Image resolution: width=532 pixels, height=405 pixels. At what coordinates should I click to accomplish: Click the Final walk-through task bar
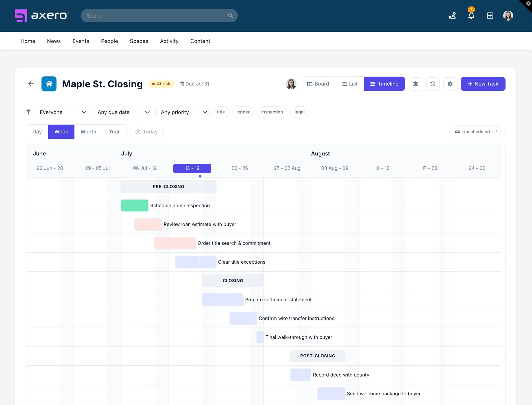coord(260,337)
